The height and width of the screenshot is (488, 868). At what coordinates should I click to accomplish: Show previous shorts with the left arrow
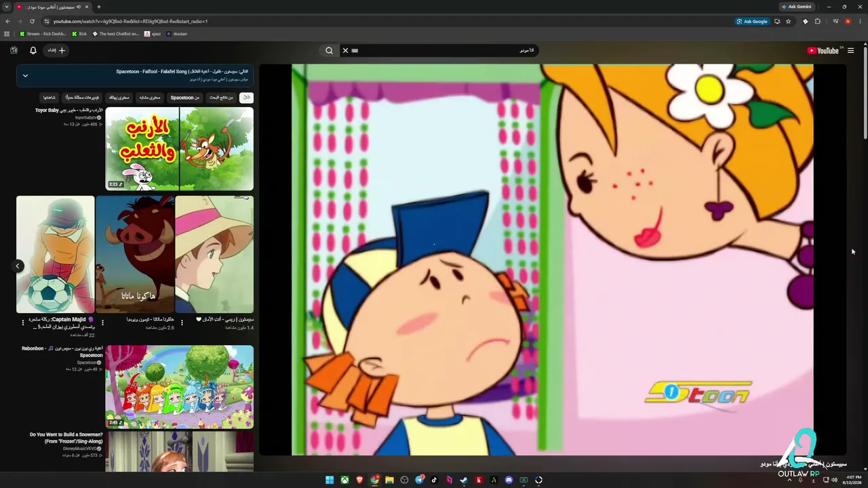[18, 266]
